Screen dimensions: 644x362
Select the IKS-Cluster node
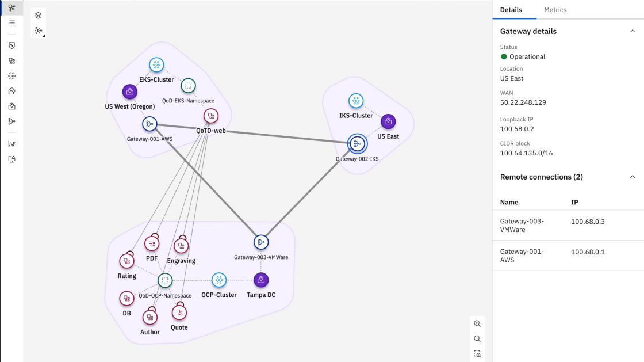pyautogui.click(x=356, y=101)
